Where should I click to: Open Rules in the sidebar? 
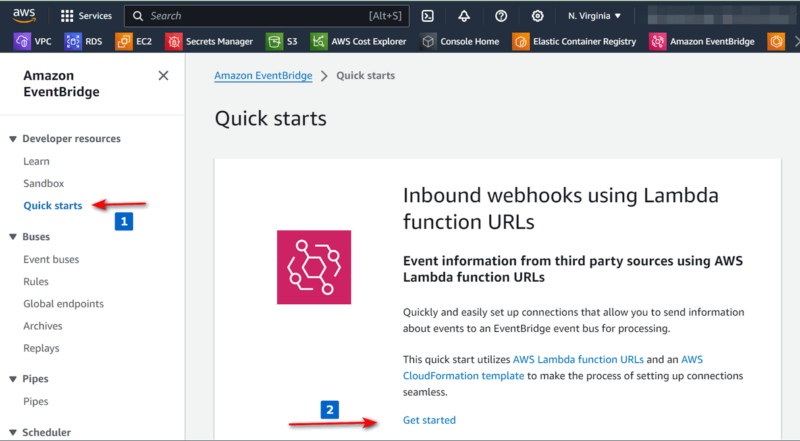point(36,281)
